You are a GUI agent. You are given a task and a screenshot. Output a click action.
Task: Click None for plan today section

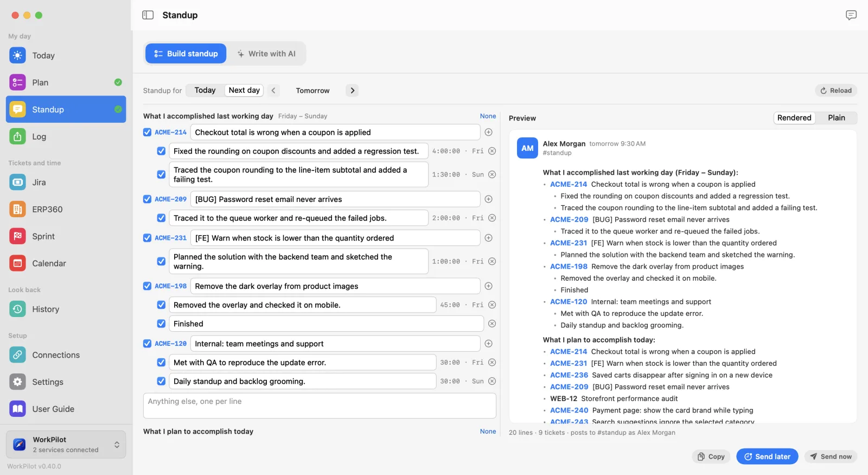(488, 432)
